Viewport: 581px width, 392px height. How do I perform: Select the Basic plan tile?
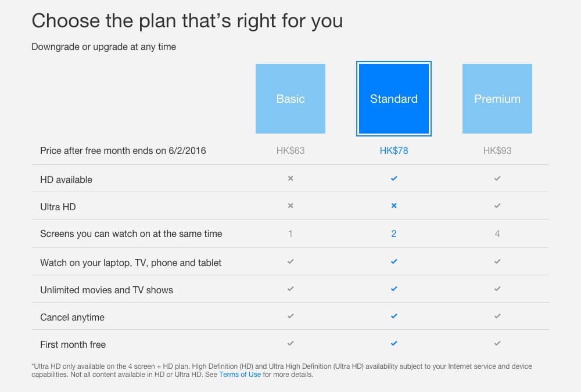(290, 99)
